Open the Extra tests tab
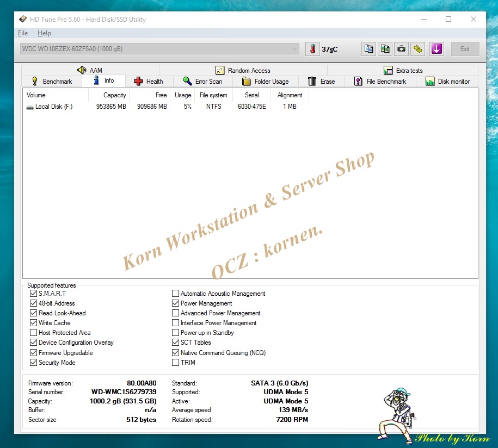 coord(403,70)
